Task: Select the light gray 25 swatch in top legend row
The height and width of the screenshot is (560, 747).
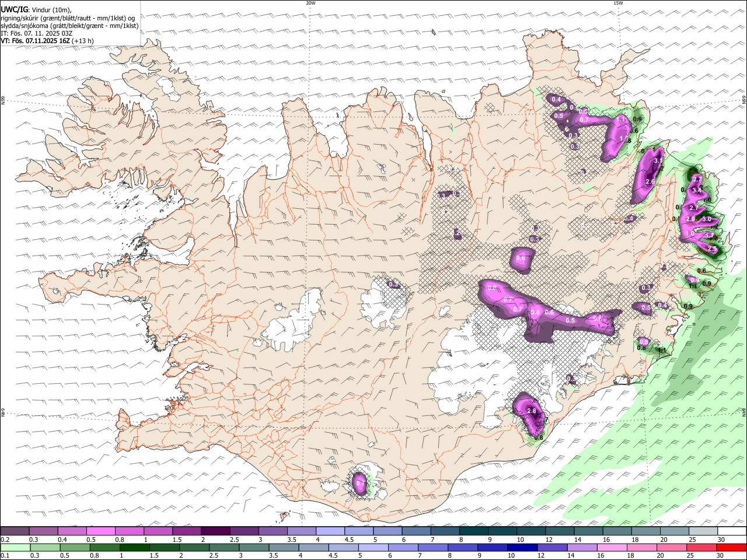Action: coord(703,531)
